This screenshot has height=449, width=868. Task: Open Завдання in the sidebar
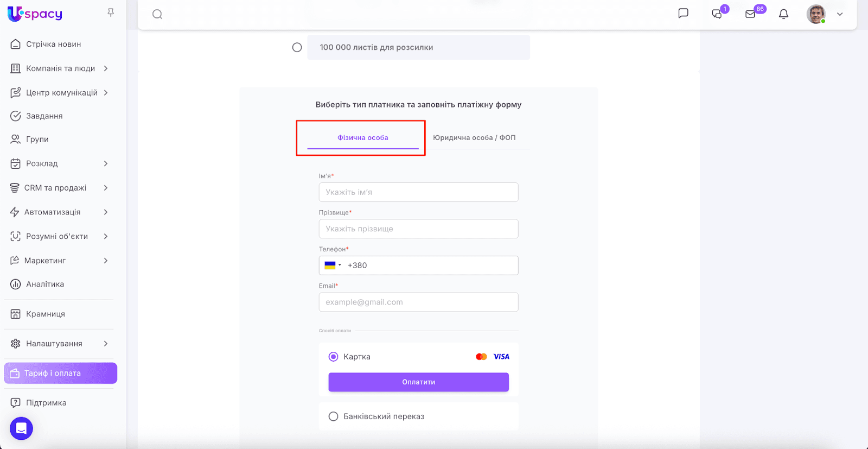click(x=44, y=116)
